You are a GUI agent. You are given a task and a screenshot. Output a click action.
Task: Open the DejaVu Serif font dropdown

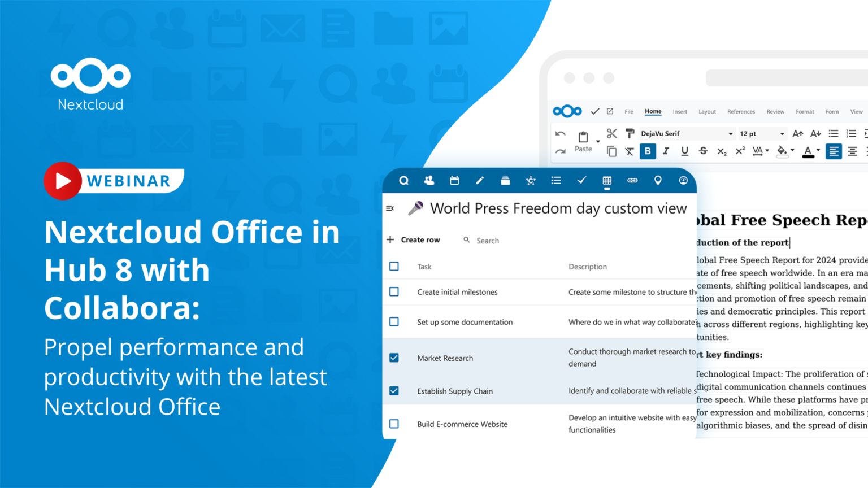(x=731, y=133)
